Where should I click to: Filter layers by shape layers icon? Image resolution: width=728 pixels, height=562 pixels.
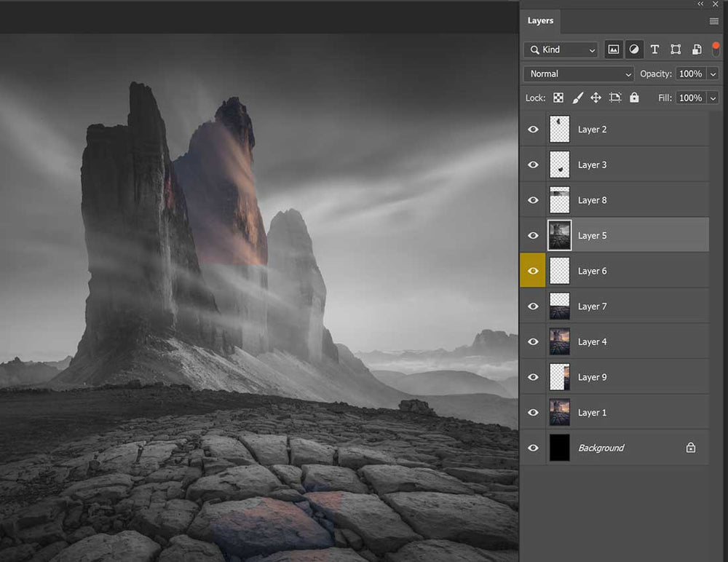click(x=676, y=50)
